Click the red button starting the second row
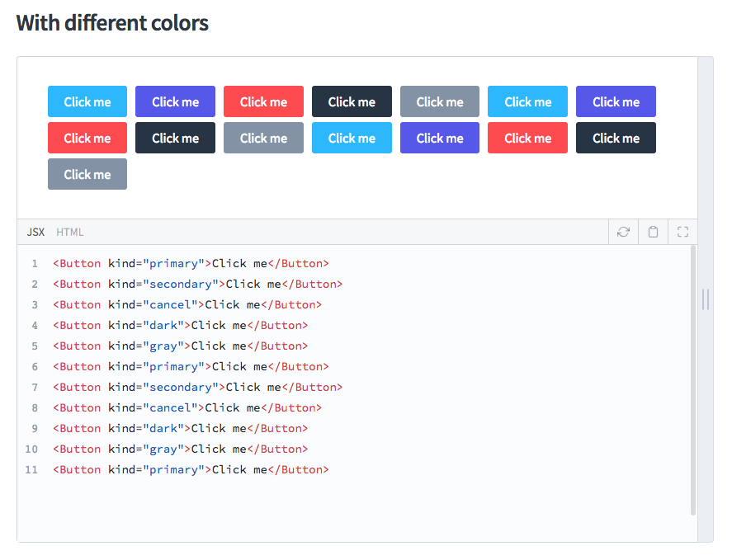The image size is (732, 560). tap(87, 138)
